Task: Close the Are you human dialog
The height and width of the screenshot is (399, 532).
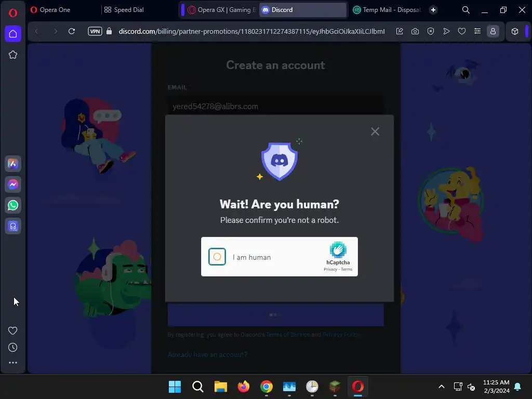Action: tap(375, 131)
